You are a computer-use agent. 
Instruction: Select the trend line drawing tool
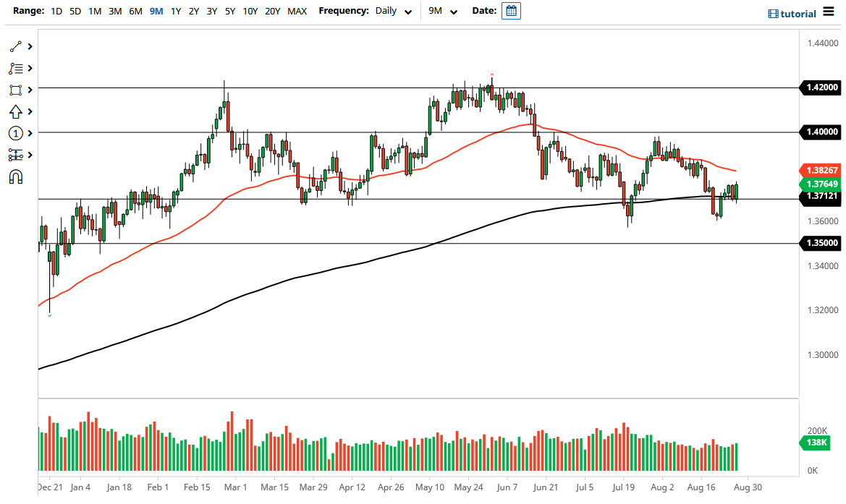[16, 47]
